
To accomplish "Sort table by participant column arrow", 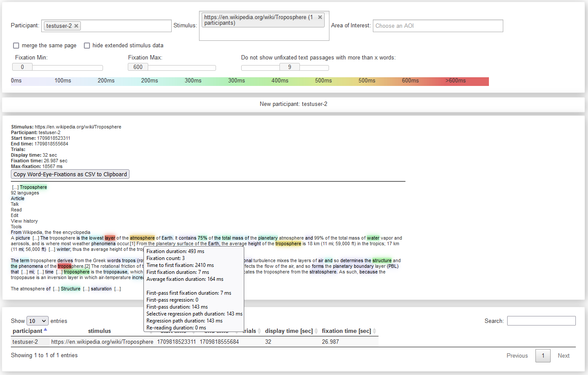I will tap(46, 329).
